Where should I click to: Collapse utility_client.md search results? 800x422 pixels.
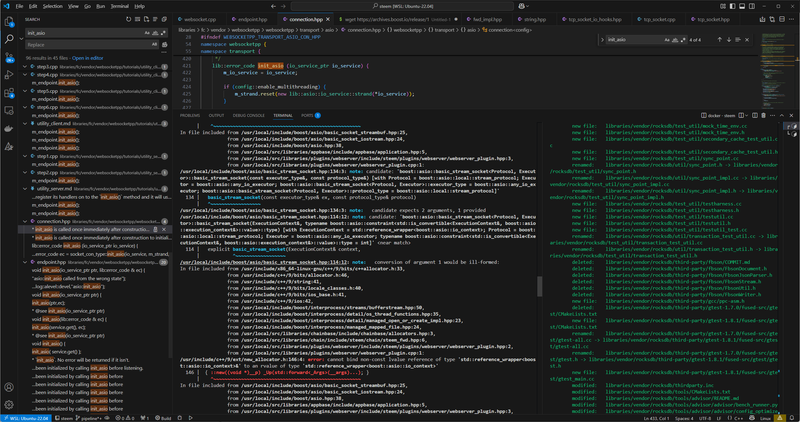(25, 123)
